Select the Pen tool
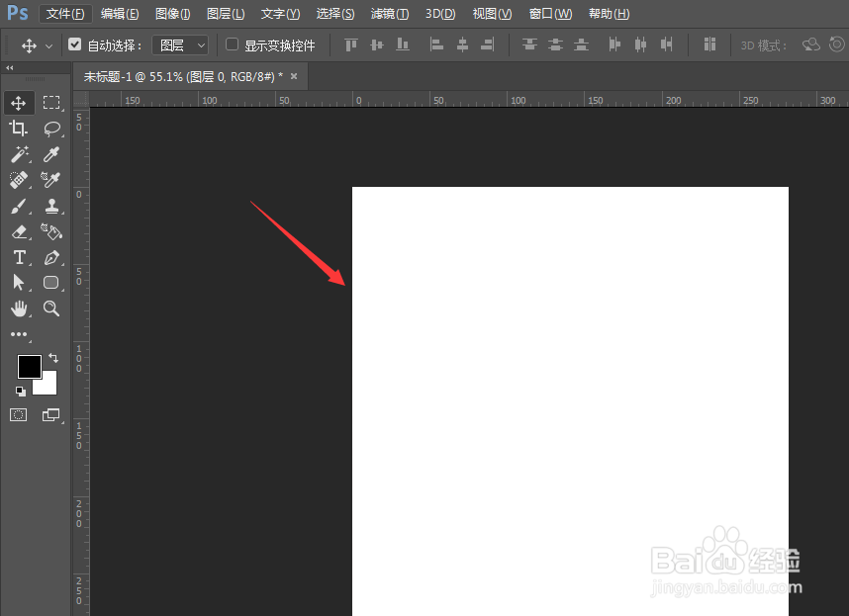The height and width of the screenshot is (616, 849). [x=52, y=257]
